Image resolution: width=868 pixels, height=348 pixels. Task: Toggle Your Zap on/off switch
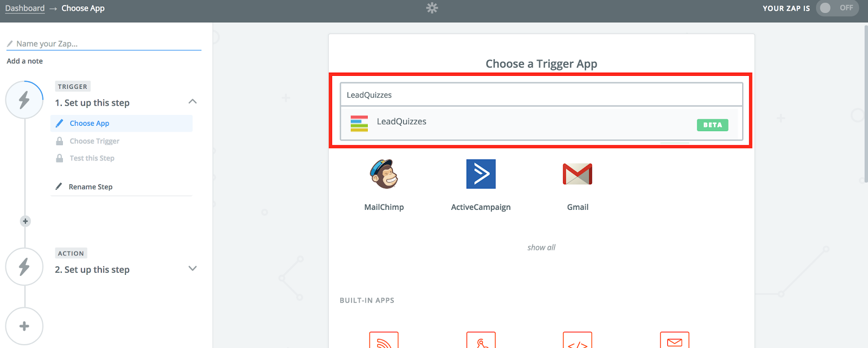837,8
